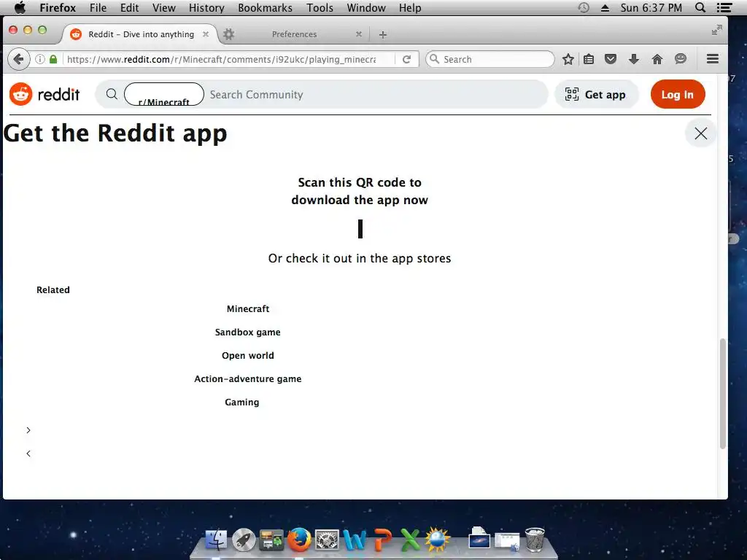Click the menu bar clock Sun 6:37 PM

651,7
